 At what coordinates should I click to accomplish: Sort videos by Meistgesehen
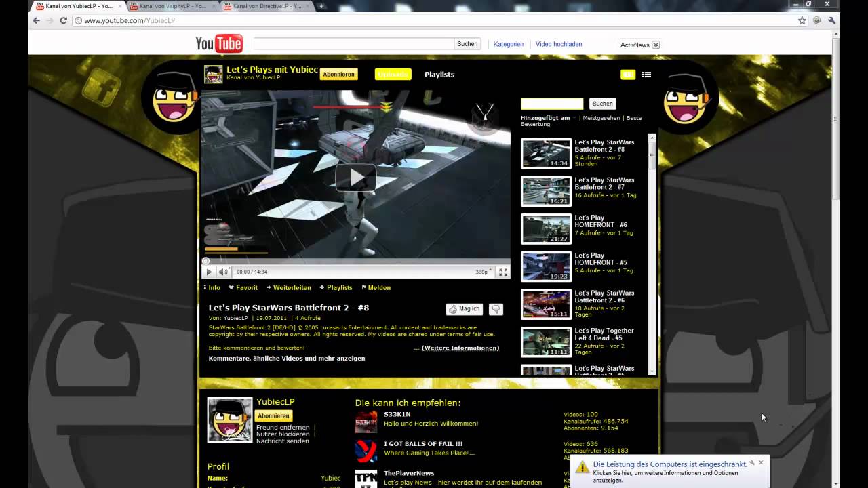[601, 118]
